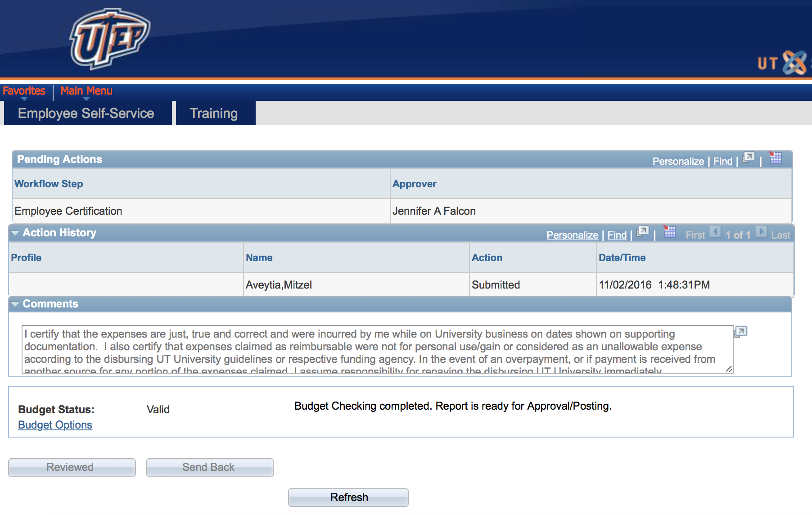Click Personalize link in Action History

[x=573, y=235]
